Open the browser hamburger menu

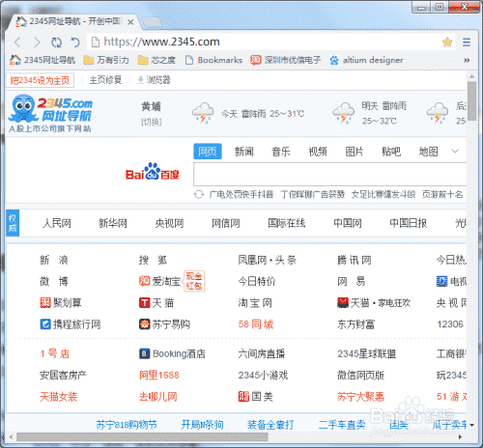click(x=467, y=42)
